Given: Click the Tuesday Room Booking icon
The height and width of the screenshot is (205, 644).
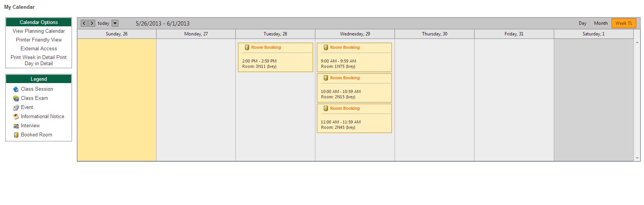Looking at the screenshot, I should point(247,48).
